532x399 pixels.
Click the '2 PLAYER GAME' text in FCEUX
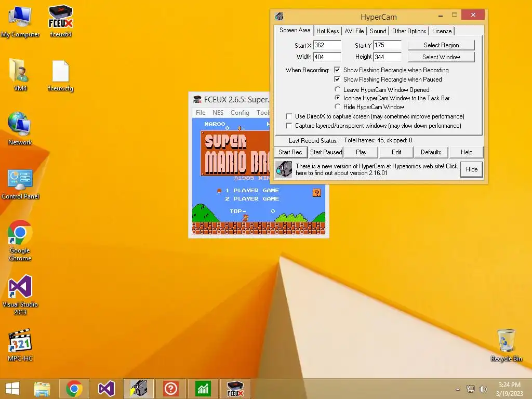pyautogui.click(x=252, y=199)
